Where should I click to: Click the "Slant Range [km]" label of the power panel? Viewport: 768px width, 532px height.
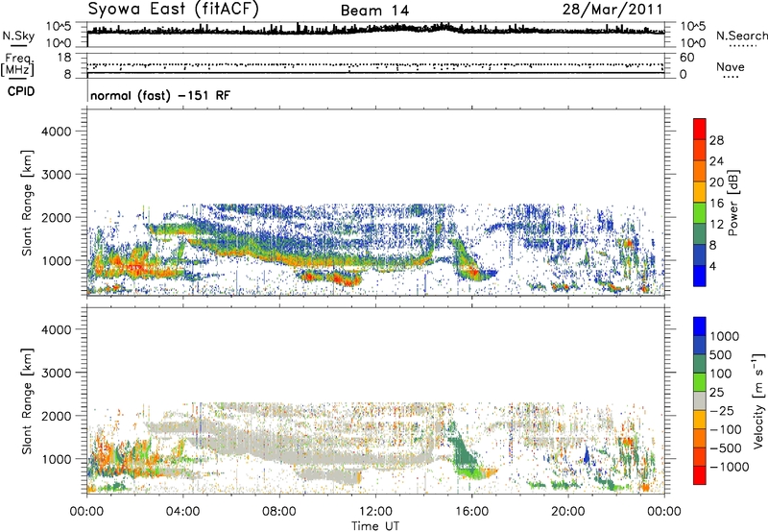click(27, 203)
